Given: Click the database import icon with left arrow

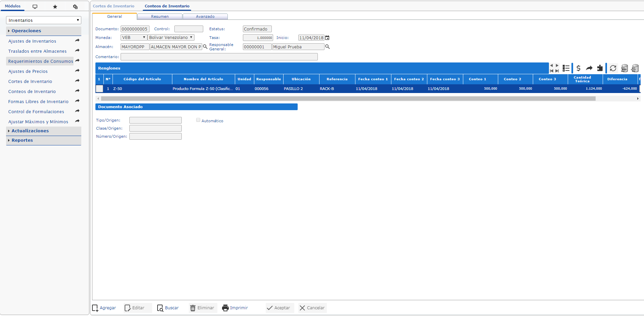Looking at the screenshot, I should [635, 68].
